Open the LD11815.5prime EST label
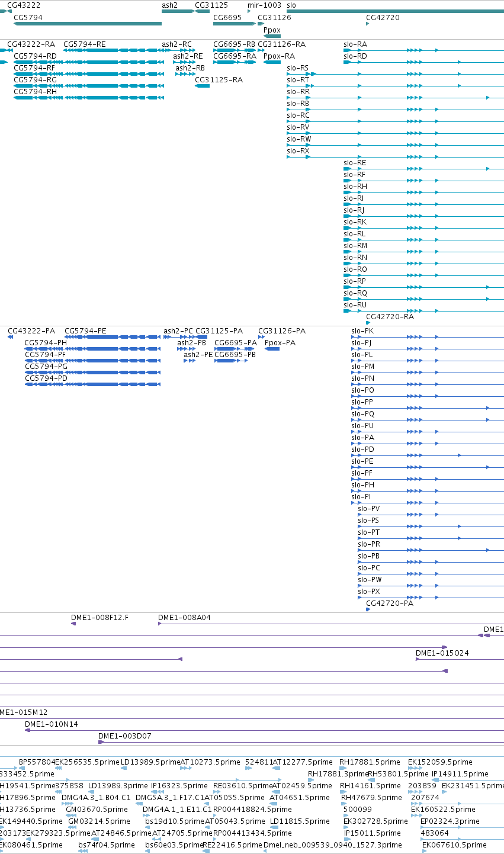The width and height of the screenshot is (504, 854). [299, 821]
